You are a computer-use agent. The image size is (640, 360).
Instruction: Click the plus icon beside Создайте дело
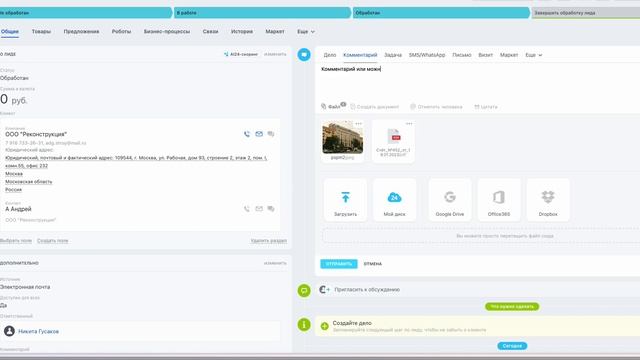pyautogui.click(x=324, y=326)
